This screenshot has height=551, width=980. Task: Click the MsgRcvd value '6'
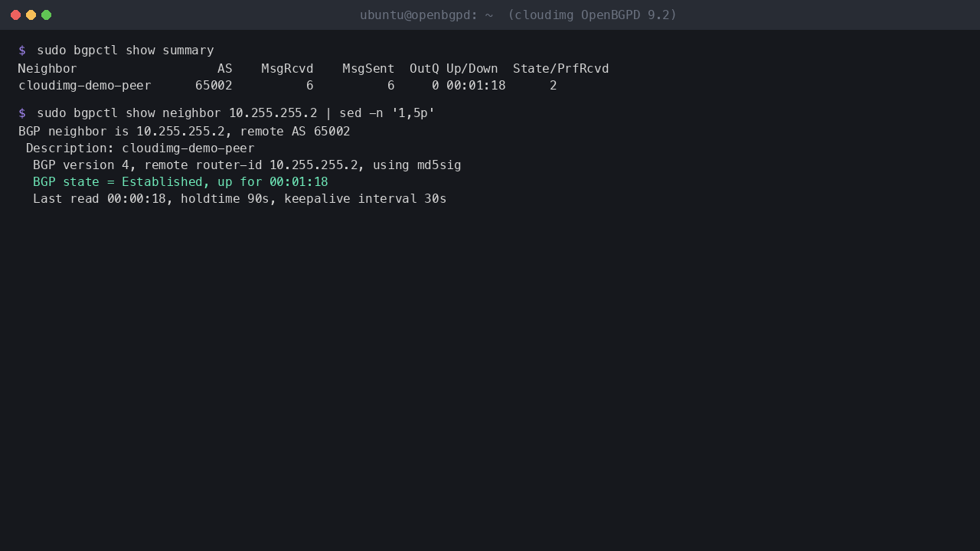310,86
